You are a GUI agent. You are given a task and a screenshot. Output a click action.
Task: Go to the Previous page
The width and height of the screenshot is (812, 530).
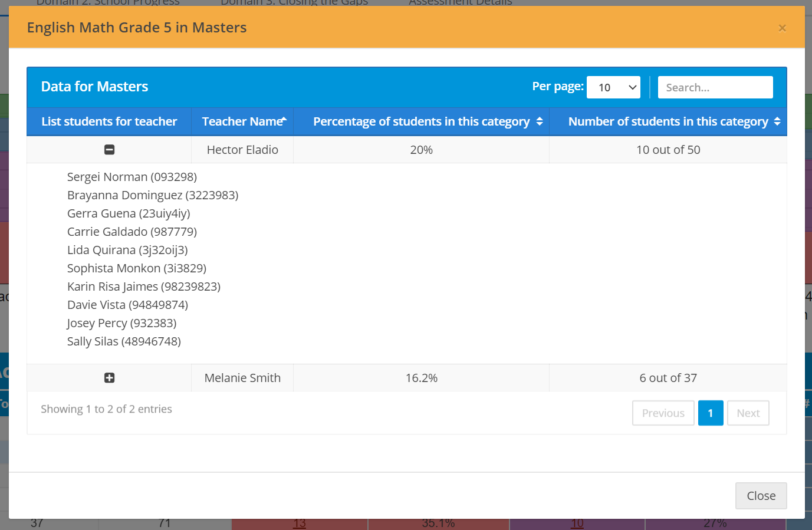(x=663, y=413)
